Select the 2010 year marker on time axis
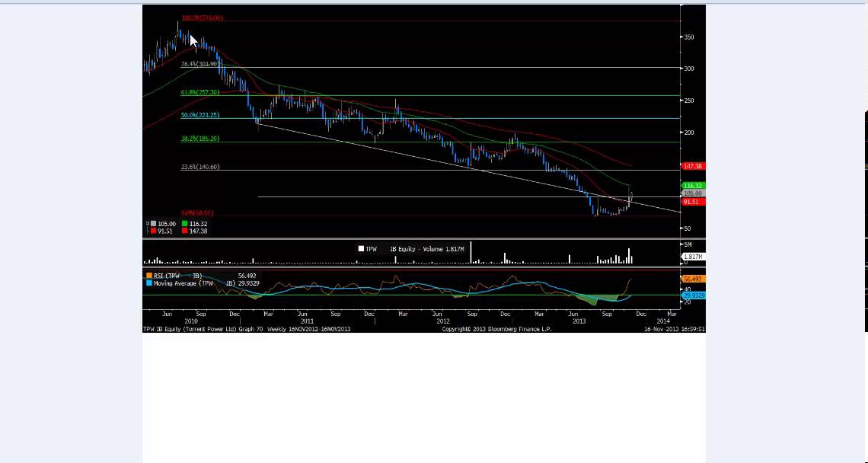This screenshot has width=868, height=463. 191,321
